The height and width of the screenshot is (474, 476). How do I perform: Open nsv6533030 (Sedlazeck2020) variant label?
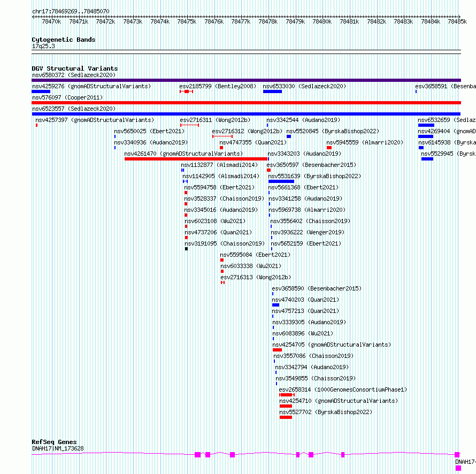point(304,86)
